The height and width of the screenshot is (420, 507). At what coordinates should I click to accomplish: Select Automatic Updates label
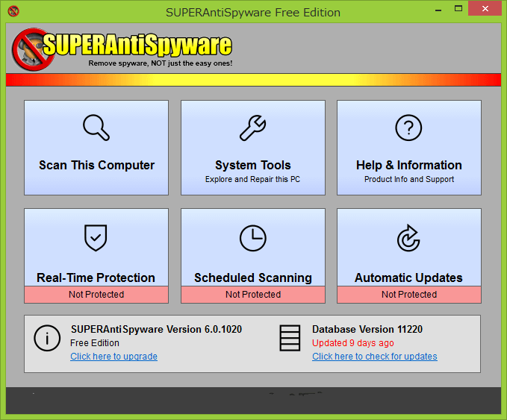click(x=408, y=278)
